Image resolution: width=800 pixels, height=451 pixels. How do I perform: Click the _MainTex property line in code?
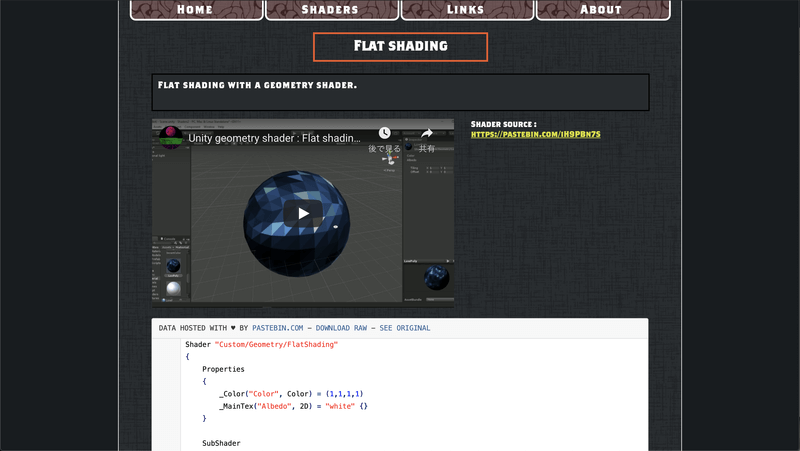293,406
